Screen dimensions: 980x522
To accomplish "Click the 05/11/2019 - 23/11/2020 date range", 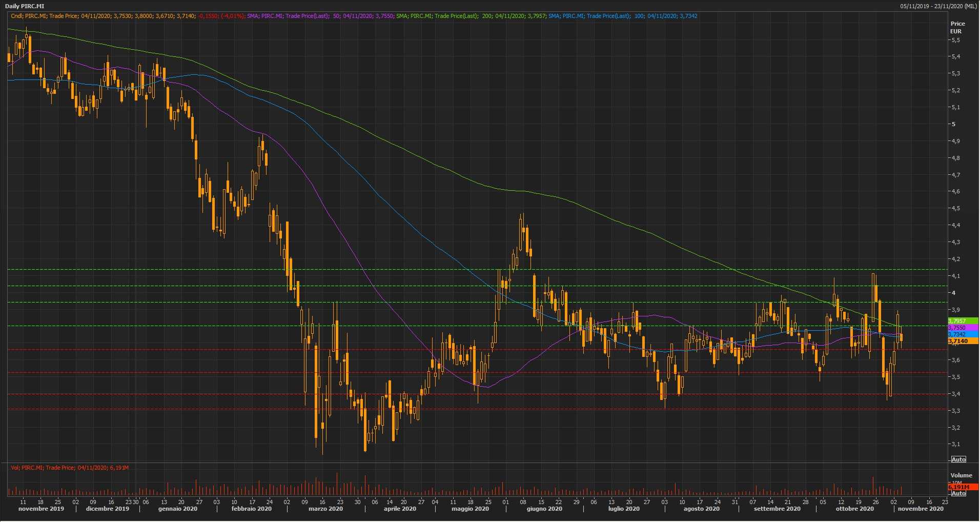I will (938, 6).
